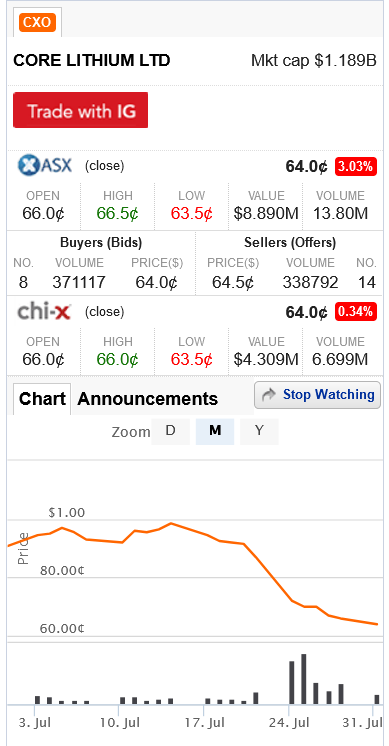Click the ASX red 3.03% change badge

click(x=356, y=167)
